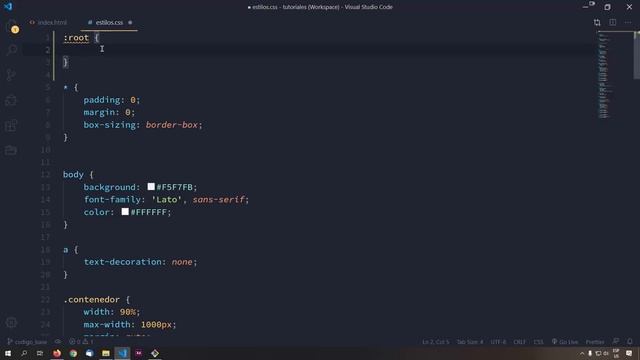Click the 'Lato' font name text
This screenshot has width=640, height=360.
point(167,200)
